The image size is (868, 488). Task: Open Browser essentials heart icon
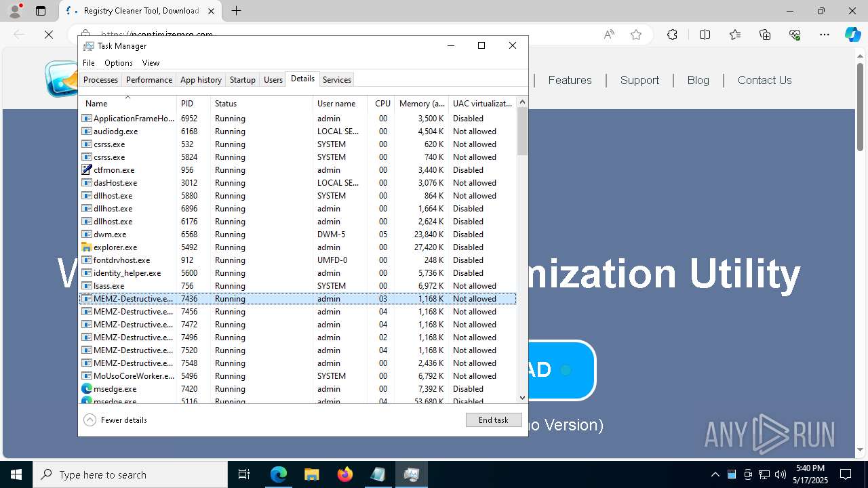tap(795, 35)
